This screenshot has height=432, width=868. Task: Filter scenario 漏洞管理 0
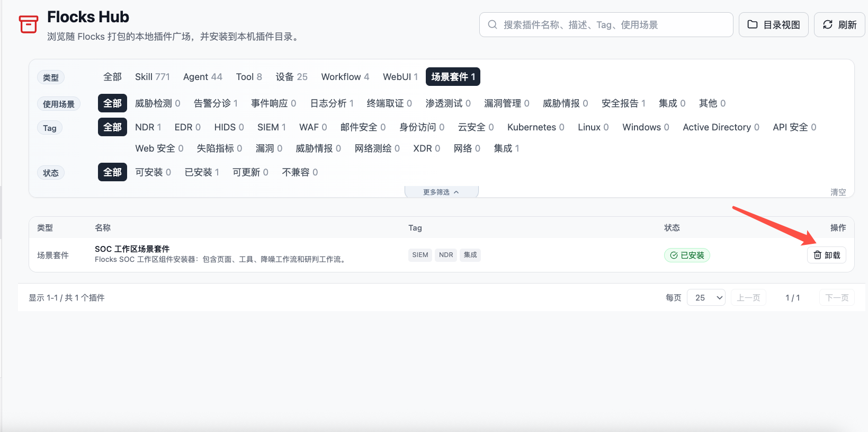click(507, 103)
